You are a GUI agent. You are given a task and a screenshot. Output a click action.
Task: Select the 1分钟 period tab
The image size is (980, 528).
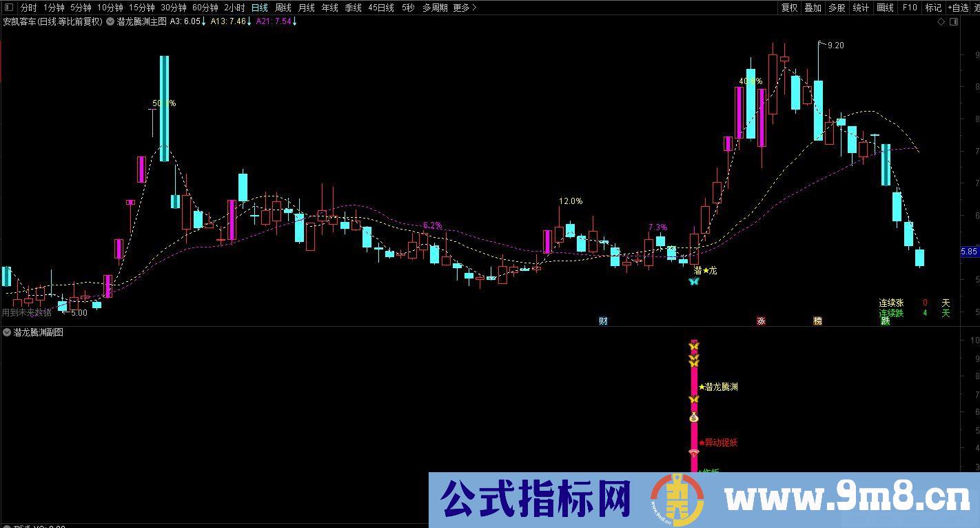point(54,8)
